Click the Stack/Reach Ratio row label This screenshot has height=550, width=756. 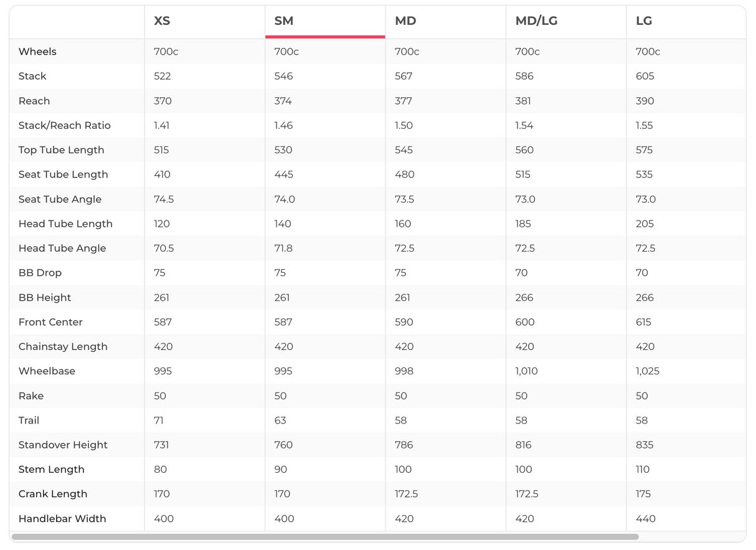65,125
